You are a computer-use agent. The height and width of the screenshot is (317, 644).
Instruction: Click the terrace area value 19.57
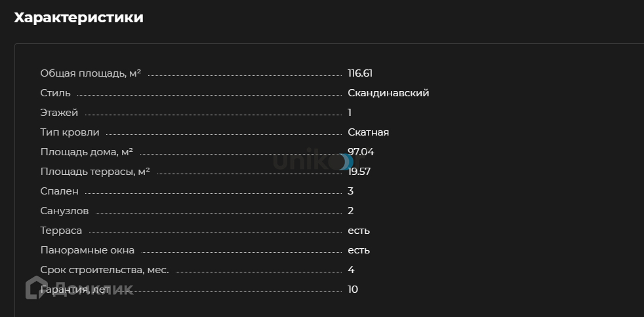(x=359, y=172)
